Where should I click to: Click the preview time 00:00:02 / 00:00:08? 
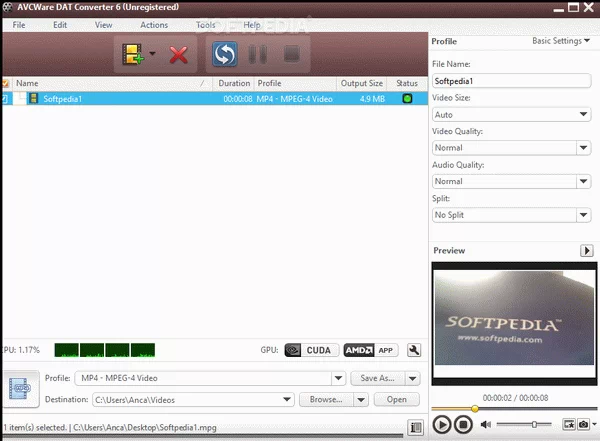515,398
